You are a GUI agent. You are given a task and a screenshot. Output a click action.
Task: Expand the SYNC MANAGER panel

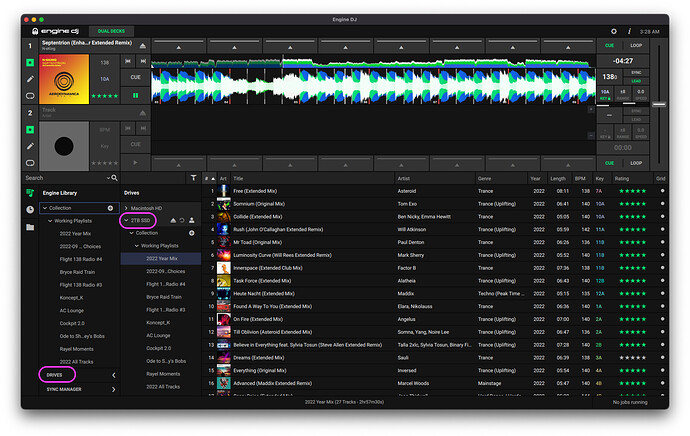114,389
